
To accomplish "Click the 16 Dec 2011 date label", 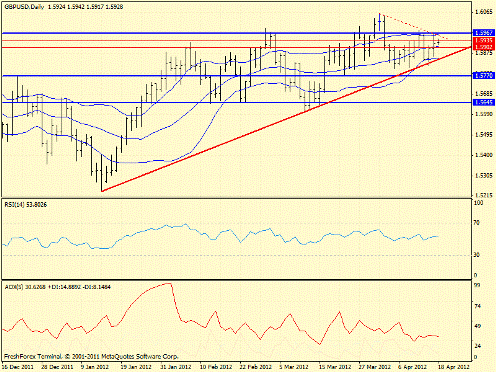I will pyautogui.click(x=17, y=367).
